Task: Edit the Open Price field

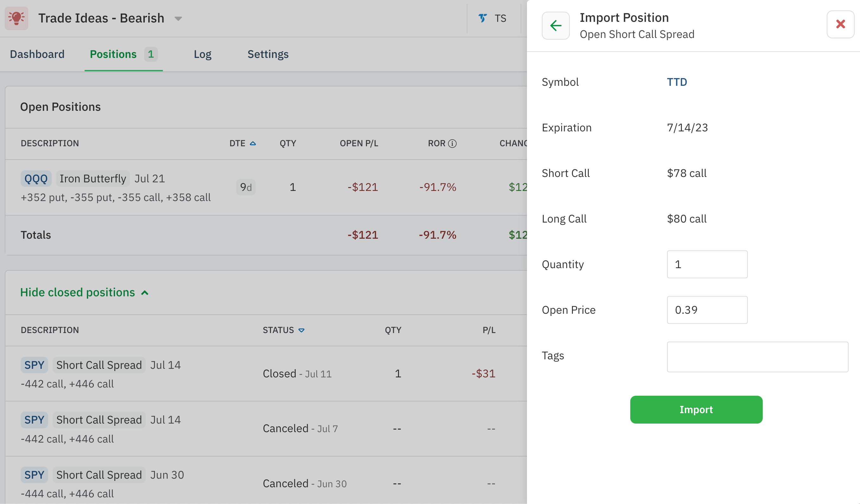Action: (707, 310)
